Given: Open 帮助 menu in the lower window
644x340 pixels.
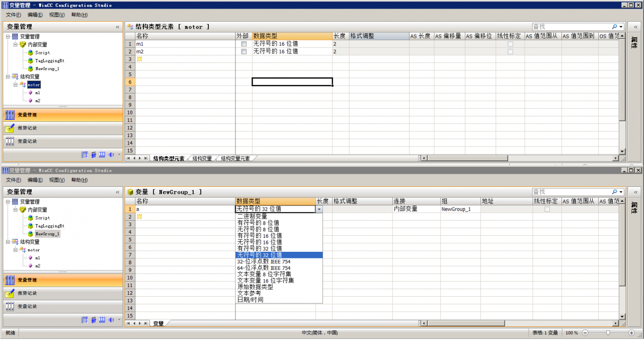Looking at the screenshot, I should point(79,180).
